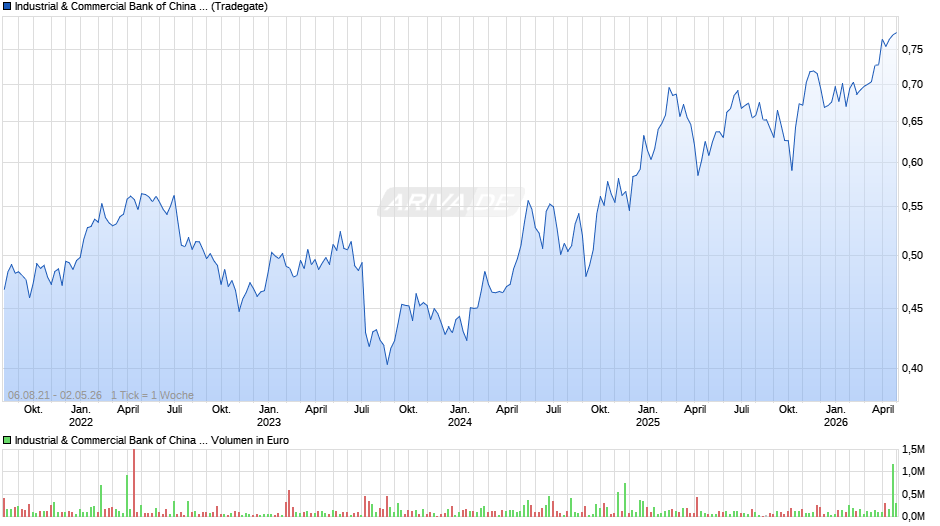
Task: Click the blue legend square for price chart
Action: (x=7, y=7)
